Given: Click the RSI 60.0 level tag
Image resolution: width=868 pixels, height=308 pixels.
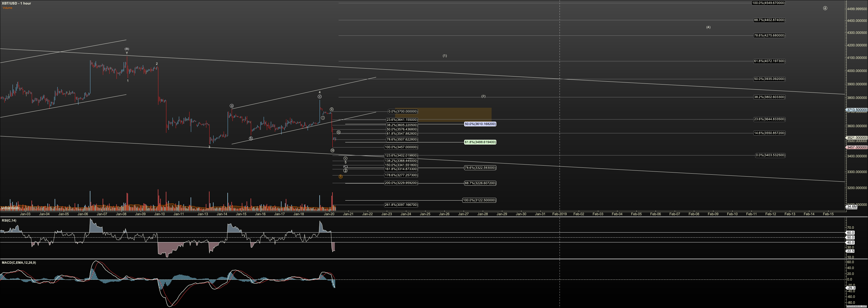Looking at the screenshot, I should coord(850,233).
